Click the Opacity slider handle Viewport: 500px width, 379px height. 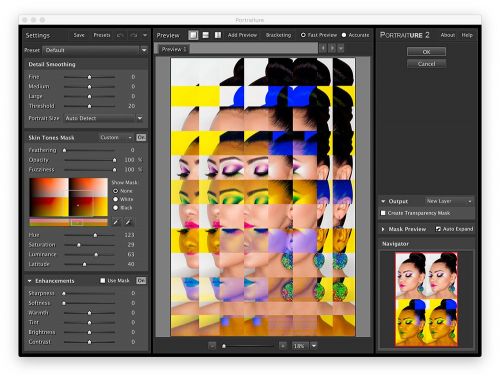(114, 160)
